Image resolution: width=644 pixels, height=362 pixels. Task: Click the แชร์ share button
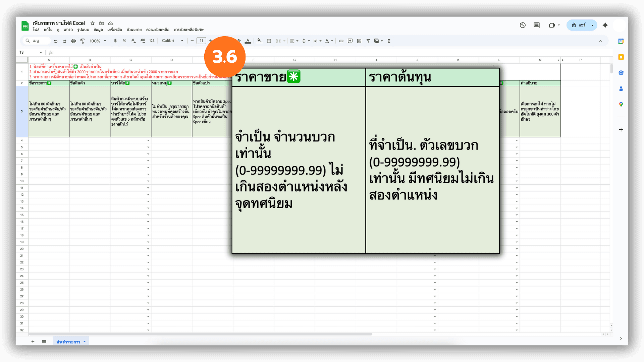click(579, 25)
